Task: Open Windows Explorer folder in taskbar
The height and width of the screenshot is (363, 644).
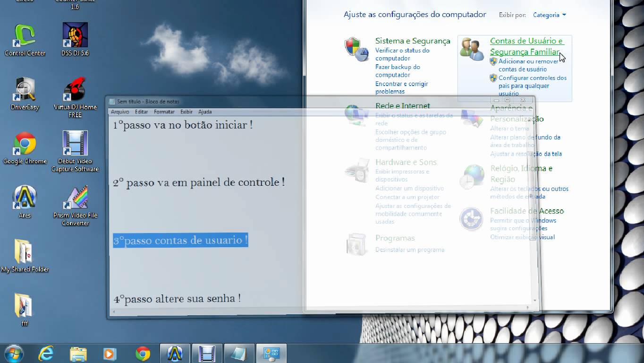Action: click(x=78, y=354)
